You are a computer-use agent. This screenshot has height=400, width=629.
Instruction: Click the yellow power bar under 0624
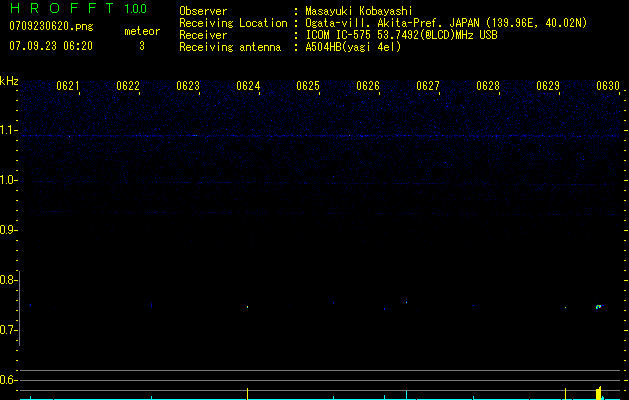click(x=248, y=394)
